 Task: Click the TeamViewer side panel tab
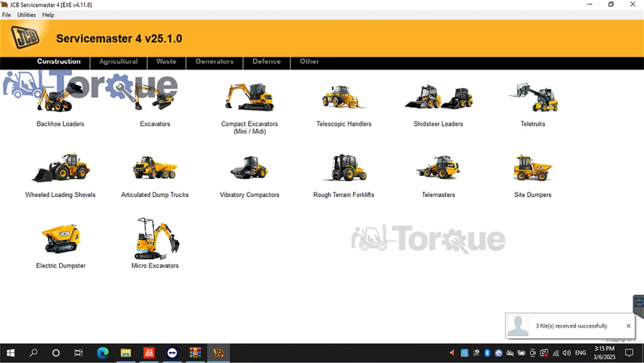(x=639, y=306)
